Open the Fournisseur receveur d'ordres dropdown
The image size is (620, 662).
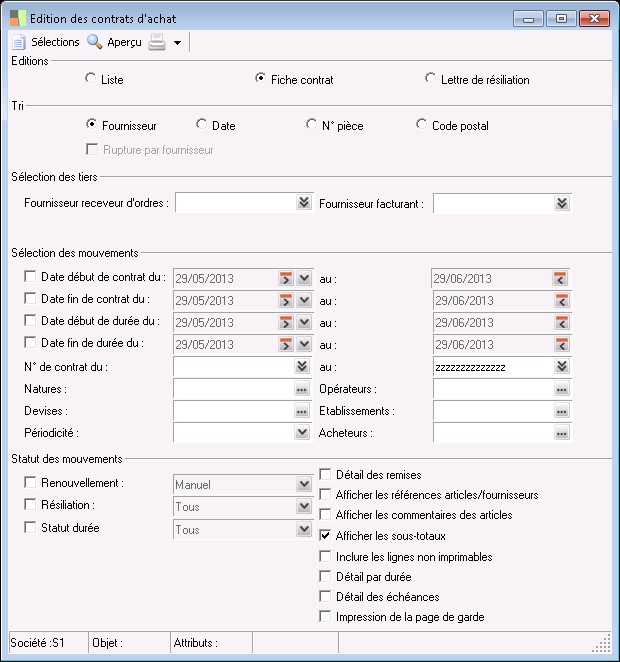click(x=304, y=203)
